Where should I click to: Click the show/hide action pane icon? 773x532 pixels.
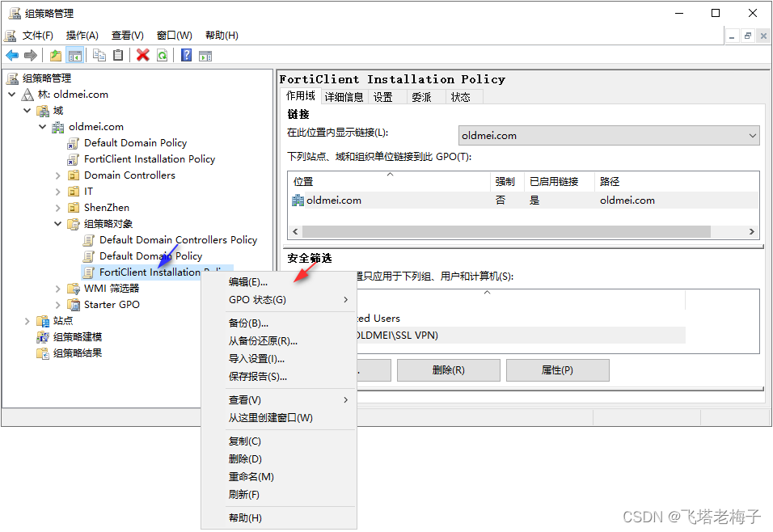point(205,56)
